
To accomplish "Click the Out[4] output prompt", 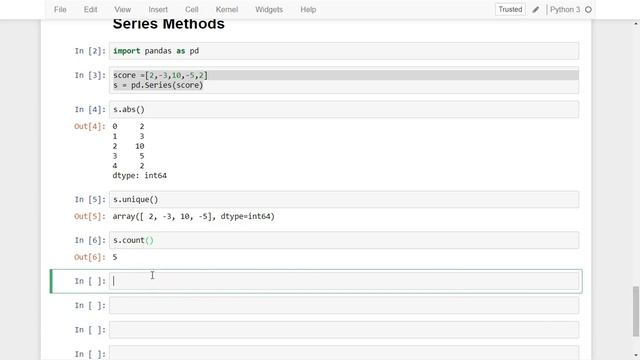I will point(89,126).
